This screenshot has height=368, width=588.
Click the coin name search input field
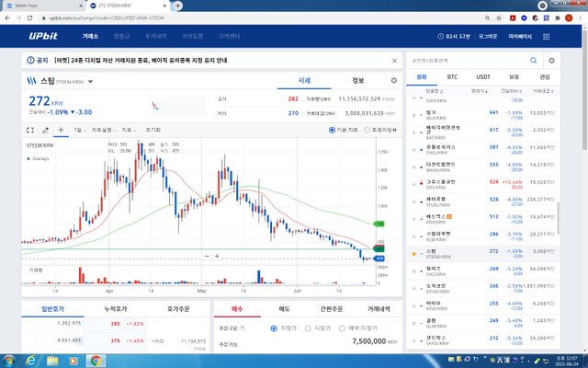click(x=467, y=61)
